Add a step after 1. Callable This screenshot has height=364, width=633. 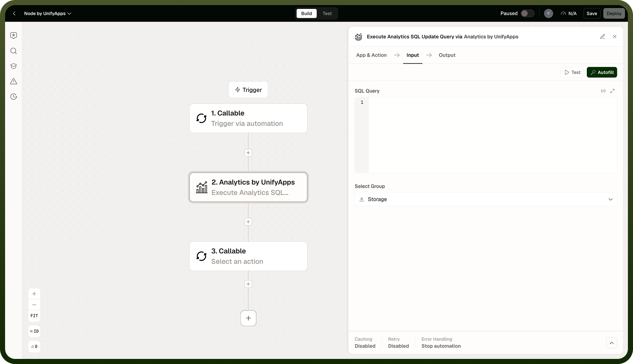[248, 153]
